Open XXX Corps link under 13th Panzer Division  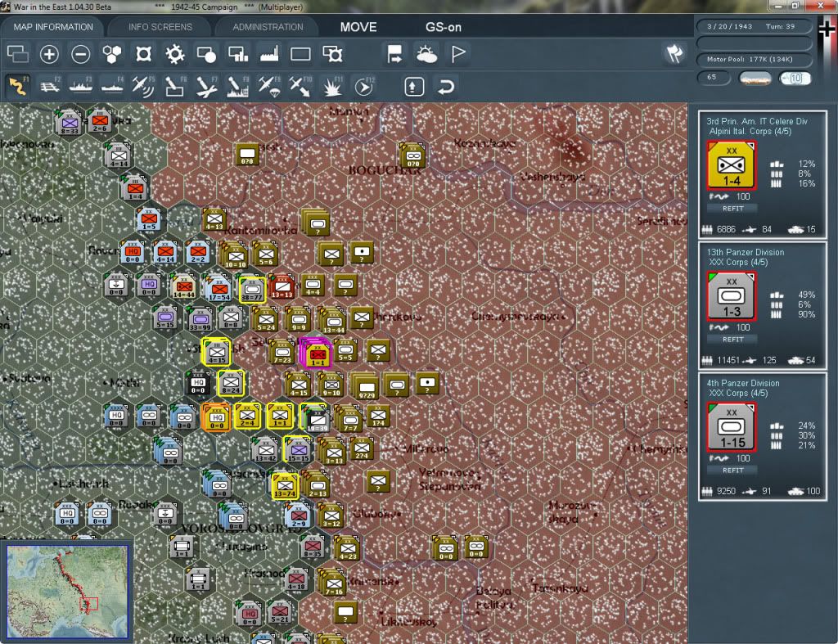(x=738, y=263)
